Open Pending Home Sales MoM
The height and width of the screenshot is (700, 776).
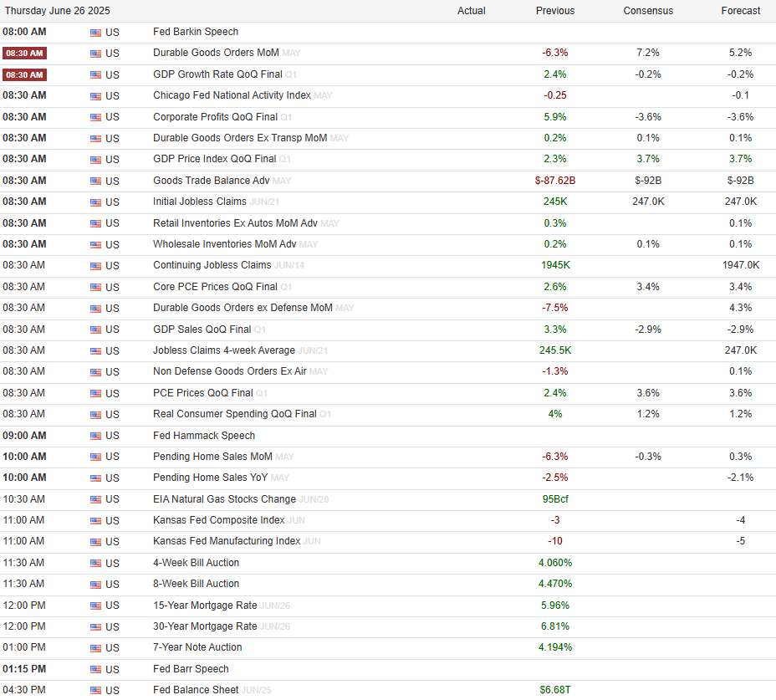pos(212,457)
